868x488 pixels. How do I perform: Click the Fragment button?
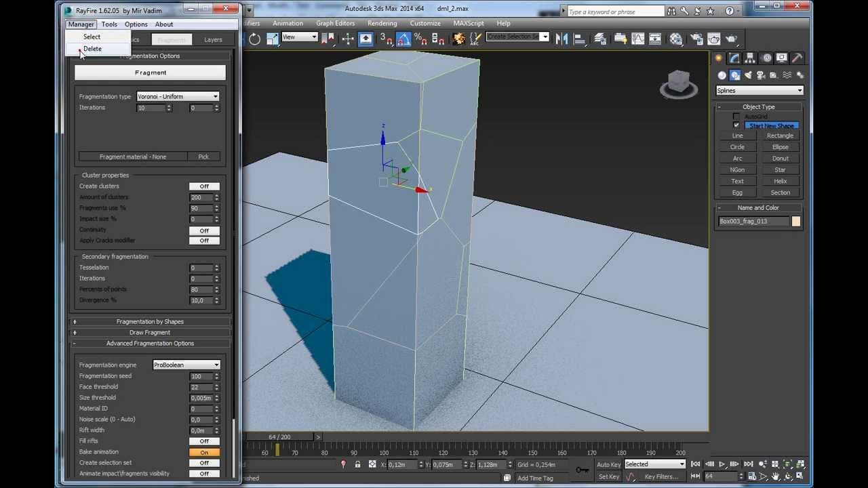pos(150,73)
